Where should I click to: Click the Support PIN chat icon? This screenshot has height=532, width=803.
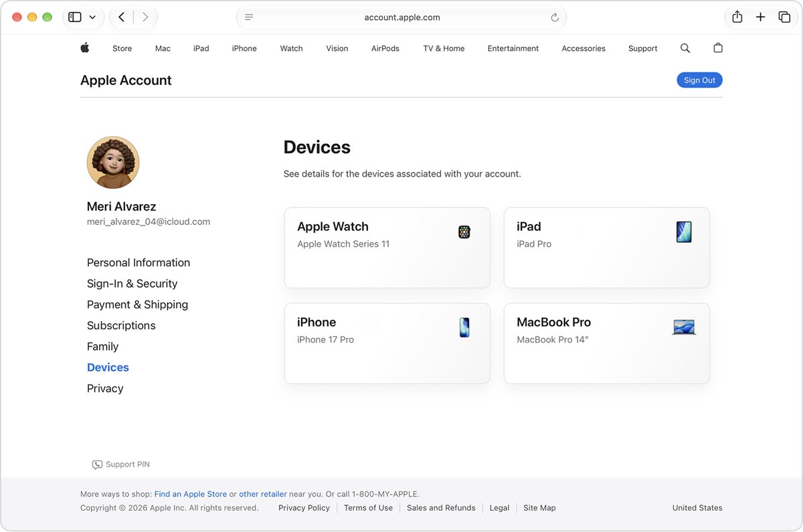[97, 464]
